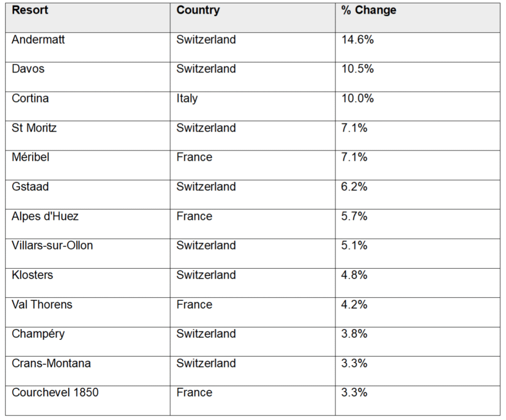Select the Andermatt resort cell

(x=38, y=40)
